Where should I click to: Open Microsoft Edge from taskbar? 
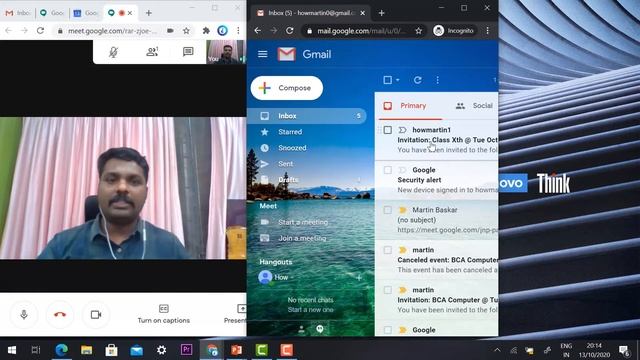[x=62, y=350]
